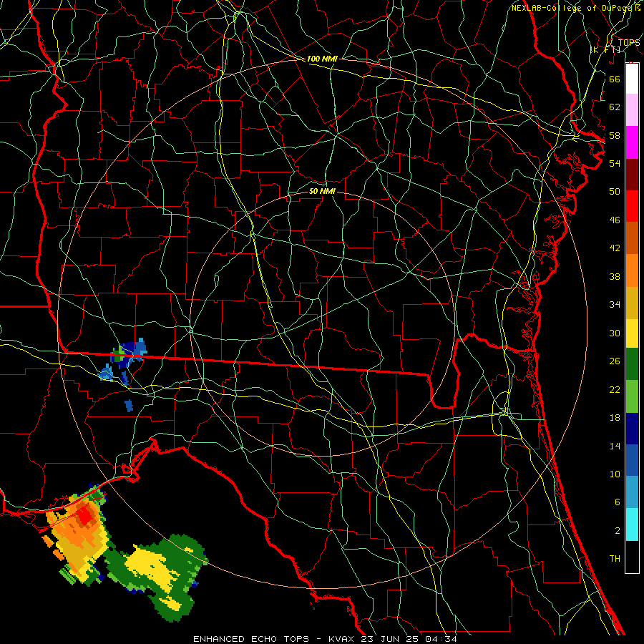
Task: Click the 'K FT' units label
Action: coord(605,50)
